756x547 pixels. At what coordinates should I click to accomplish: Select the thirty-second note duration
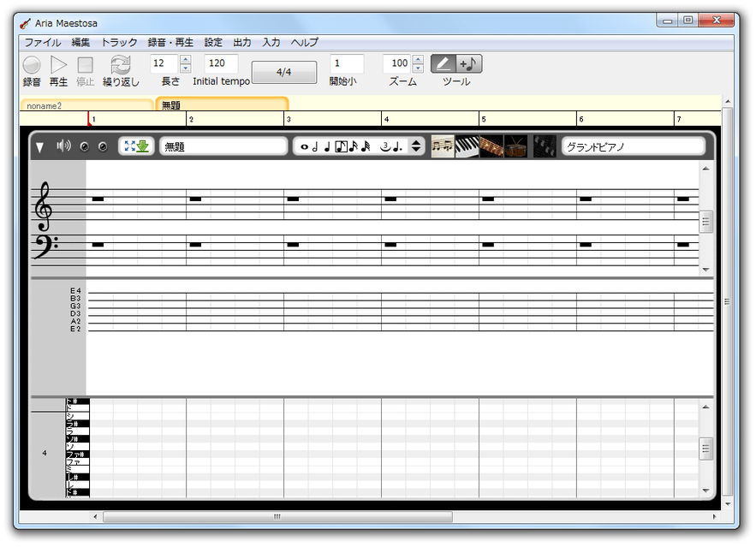(366, 146)
